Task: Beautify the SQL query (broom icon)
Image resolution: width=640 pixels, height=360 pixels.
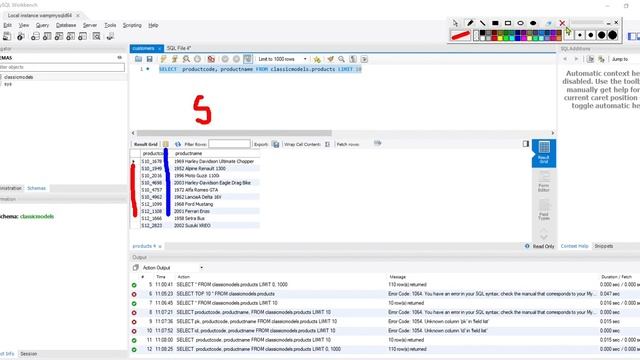Action: [331, 59]
